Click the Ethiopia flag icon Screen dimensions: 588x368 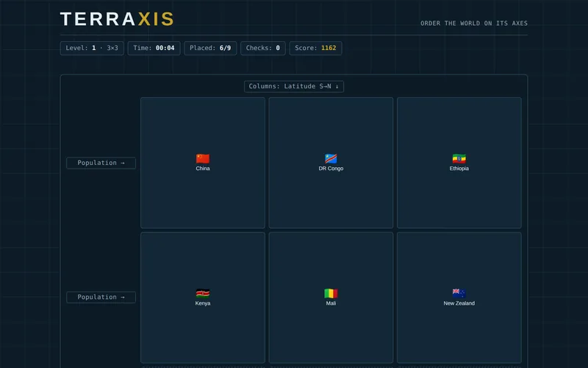tap(459, 158)
